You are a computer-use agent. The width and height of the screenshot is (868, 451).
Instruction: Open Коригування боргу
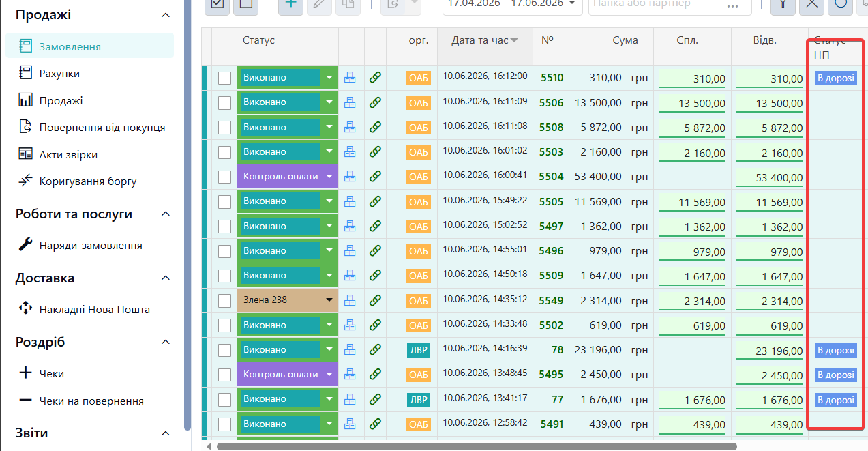[89, 181]
